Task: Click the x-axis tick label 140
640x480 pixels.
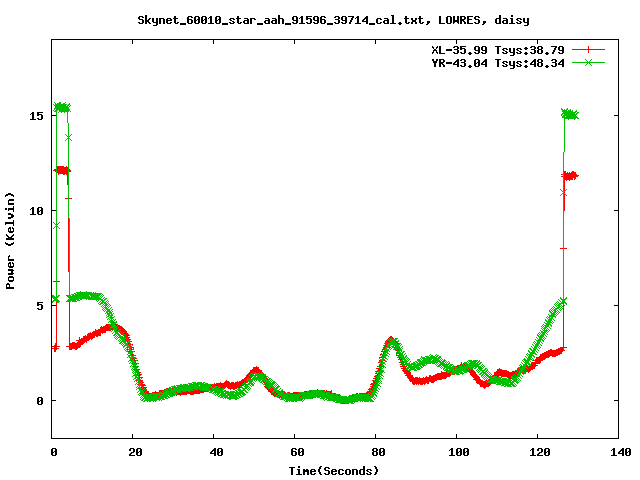Action: (621, 452)
